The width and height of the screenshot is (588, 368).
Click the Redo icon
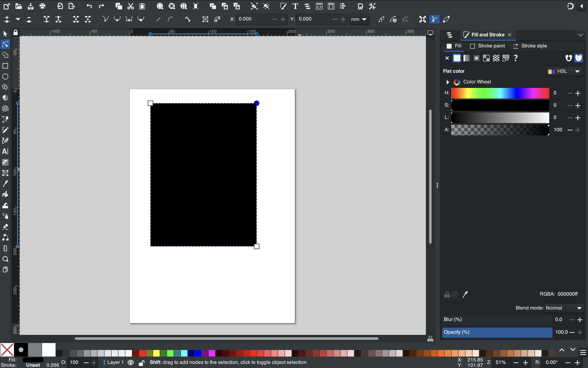101,6
